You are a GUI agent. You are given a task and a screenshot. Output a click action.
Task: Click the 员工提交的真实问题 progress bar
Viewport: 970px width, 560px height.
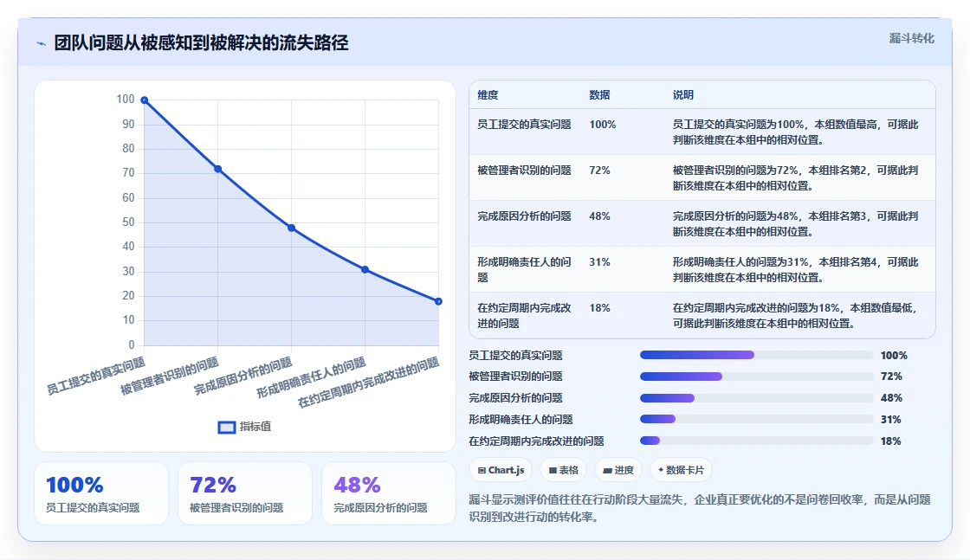click(x=757, y=355)
